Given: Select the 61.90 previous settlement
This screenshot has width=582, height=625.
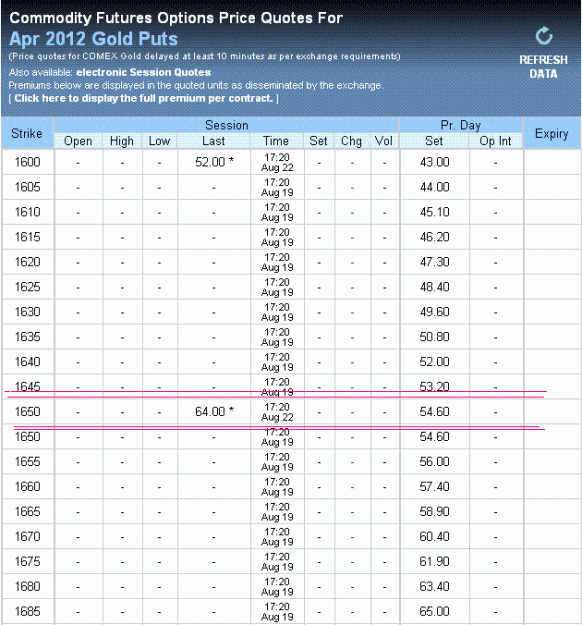Looking at the screenshot, I should [435, 562].
